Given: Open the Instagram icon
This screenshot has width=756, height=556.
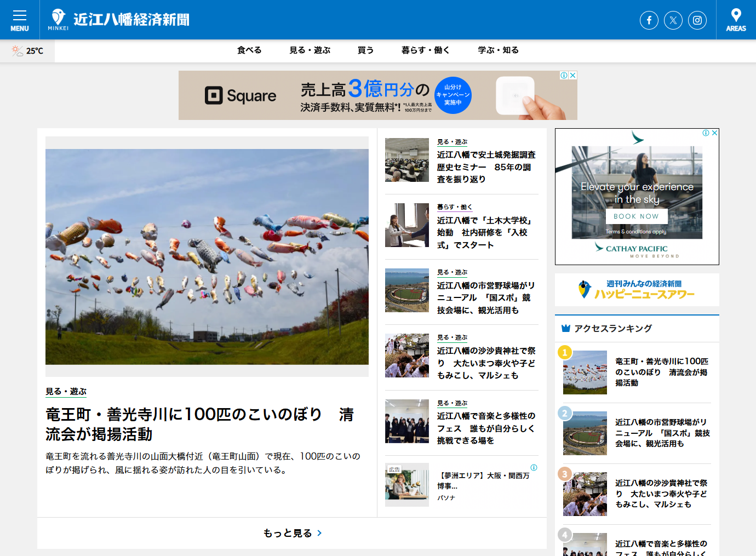Looking at the screenshot, I should [697, 20].
